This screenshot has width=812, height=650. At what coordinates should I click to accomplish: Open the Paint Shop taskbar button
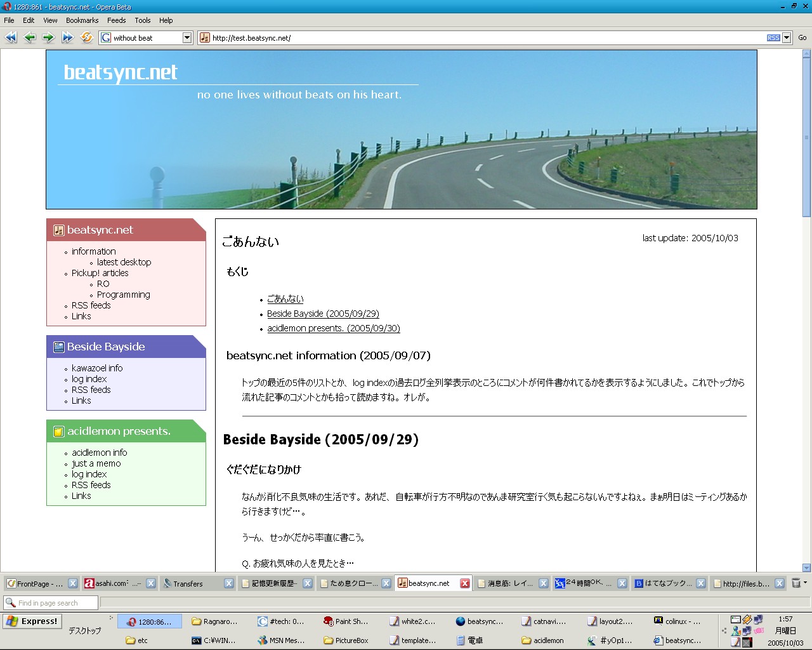[346, 621]
